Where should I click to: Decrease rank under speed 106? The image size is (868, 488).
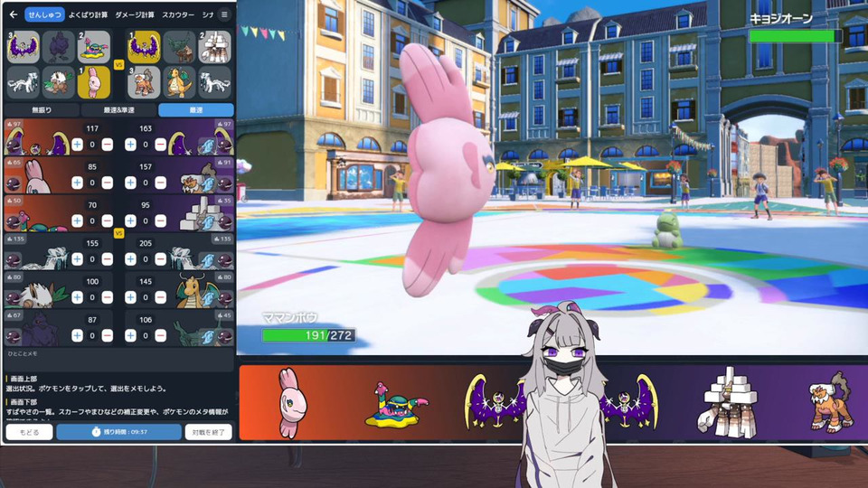click(161, 335)
